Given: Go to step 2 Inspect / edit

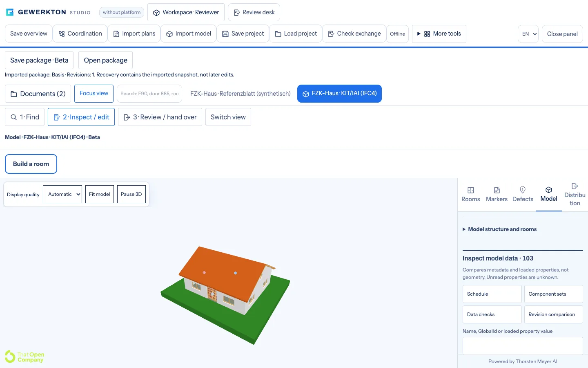Looking at the screenshot, I should tap(81, 117).
